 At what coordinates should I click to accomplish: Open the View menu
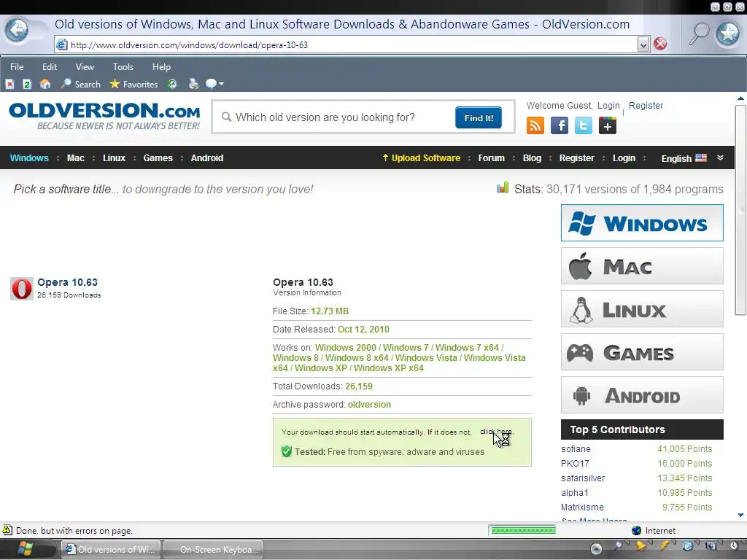(85, 66)
